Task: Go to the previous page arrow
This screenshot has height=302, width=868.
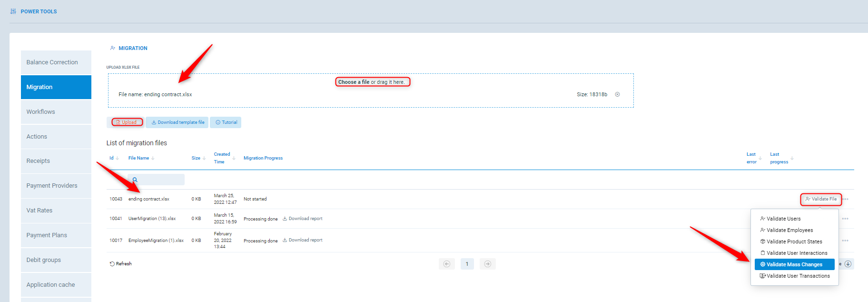Action: (446, 264)
